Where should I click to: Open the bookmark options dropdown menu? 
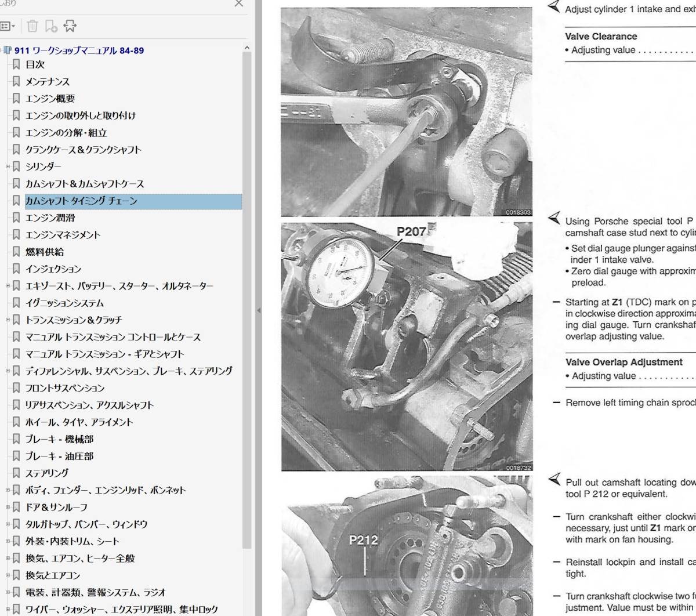(x=8, y=26)
